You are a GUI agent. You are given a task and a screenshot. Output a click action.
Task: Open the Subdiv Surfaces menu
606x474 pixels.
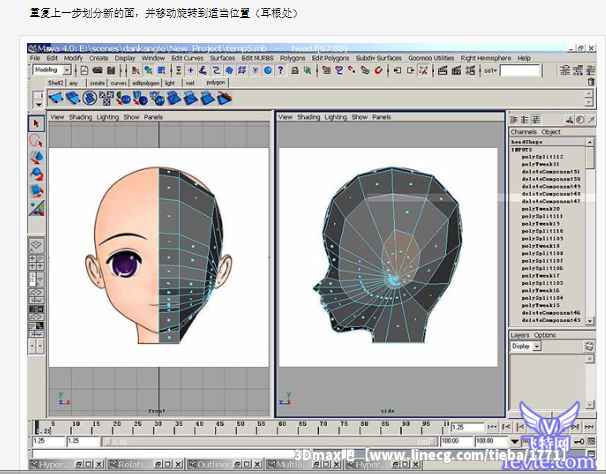click(379, 58)
